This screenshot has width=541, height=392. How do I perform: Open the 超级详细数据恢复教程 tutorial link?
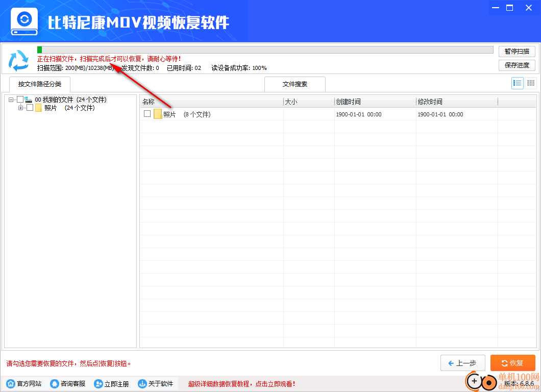(x=242, y=384)
